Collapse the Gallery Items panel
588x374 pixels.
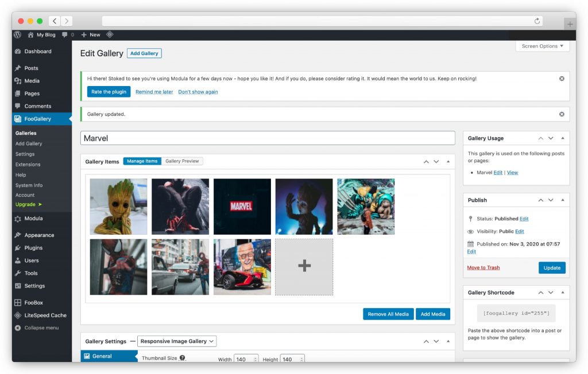(448, 162)
